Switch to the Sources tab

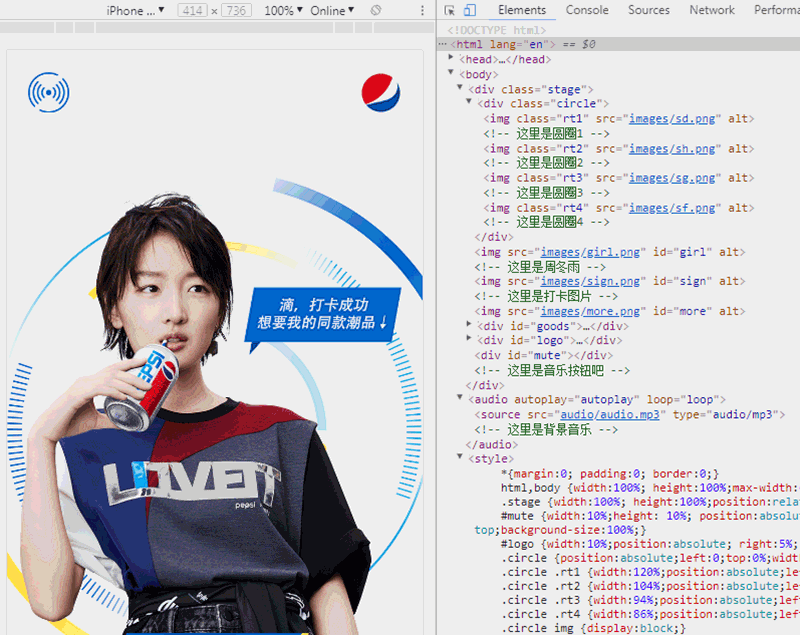pos(649,10)
